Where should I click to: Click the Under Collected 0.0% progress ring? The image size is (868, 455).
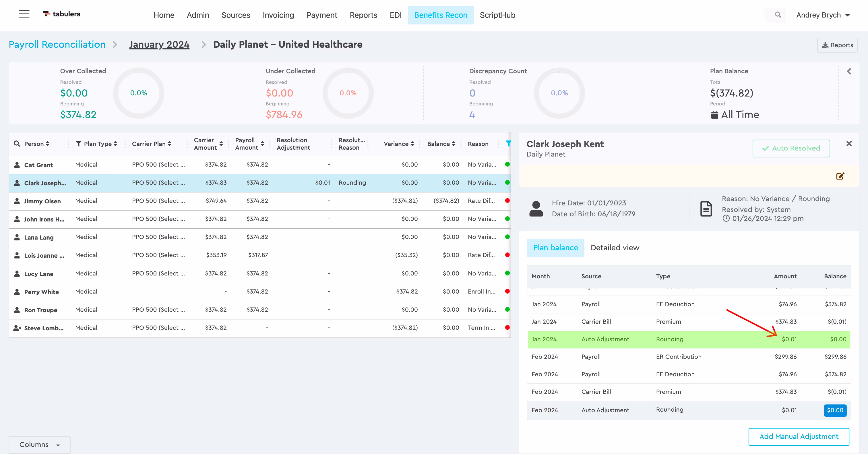pyautogui.click(x=348, y=93)
